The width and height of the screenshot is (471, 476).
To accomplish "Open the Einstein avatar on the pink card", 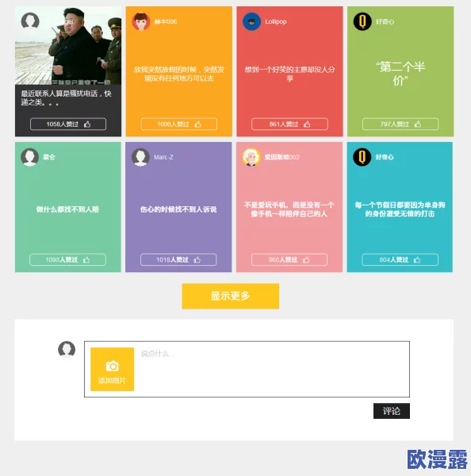I will tap(251, 157).
